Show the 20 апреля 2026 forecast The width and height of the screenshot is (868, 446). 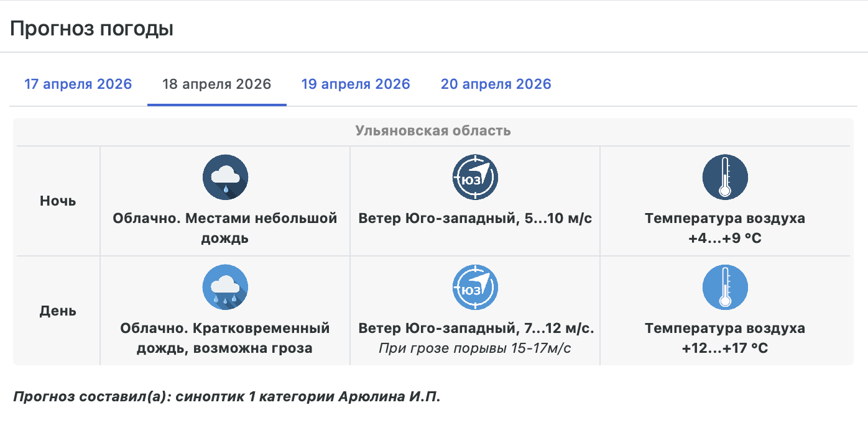[x=496, y=84]
